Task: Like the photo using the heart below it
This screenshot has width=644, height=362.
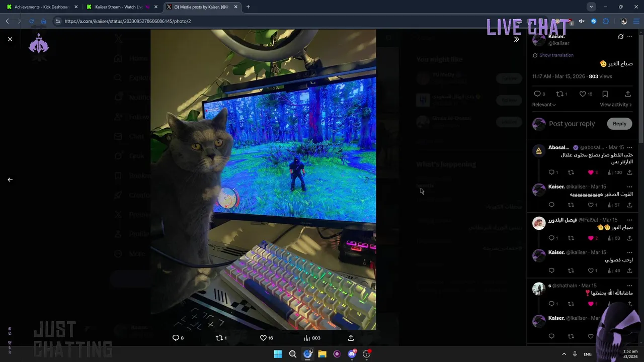Action: (263, 338)
